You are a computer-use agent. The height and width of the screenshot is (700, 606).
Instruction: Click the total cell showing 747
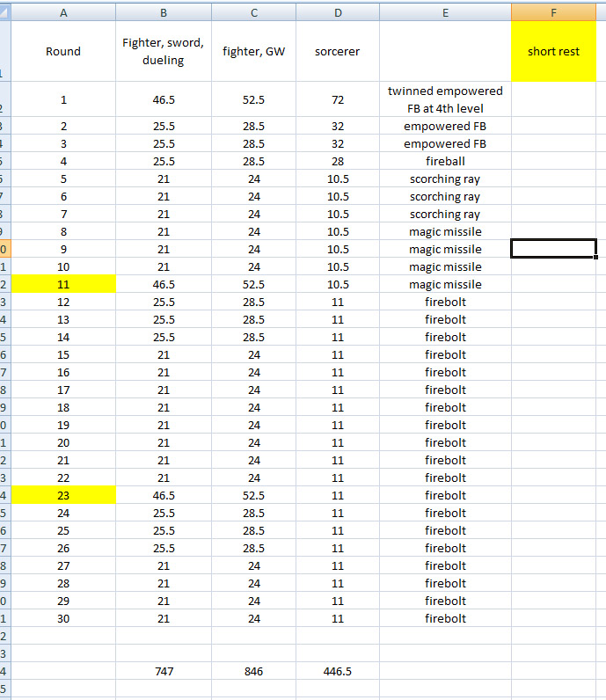[x=164, y=671]
